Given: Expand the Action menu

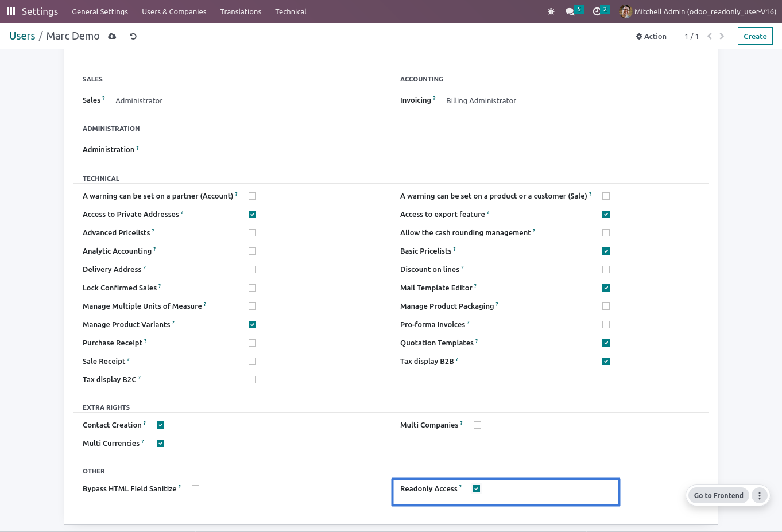Looking at the screenshot, I should (651, 36).
